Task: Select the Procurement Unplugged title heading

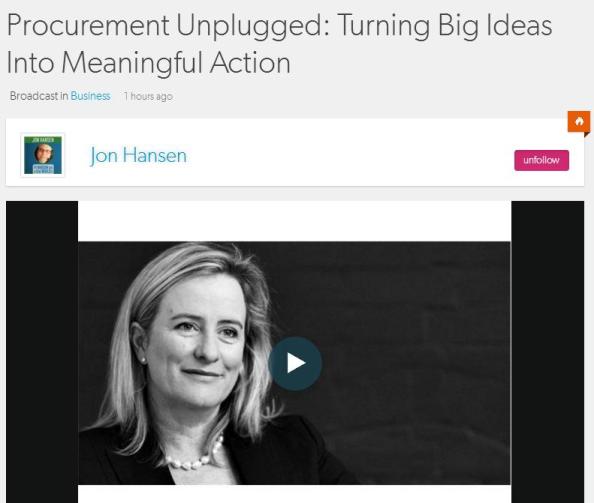Action: point(280,44)
